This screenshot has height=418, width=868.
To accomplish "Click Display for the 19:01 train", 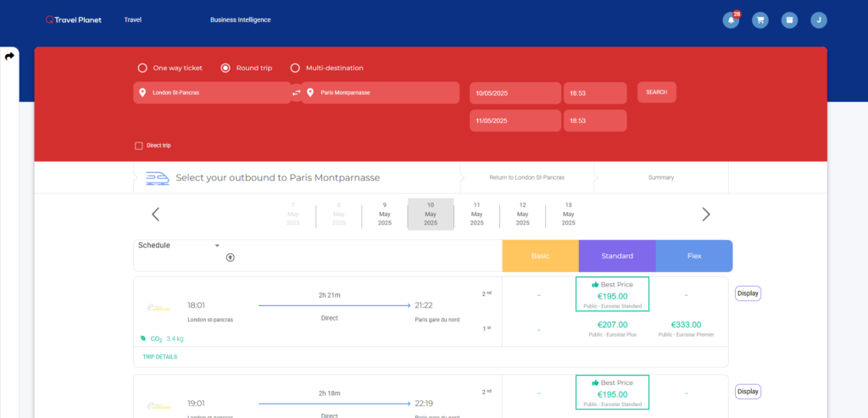I will click(x=748, y=392).
